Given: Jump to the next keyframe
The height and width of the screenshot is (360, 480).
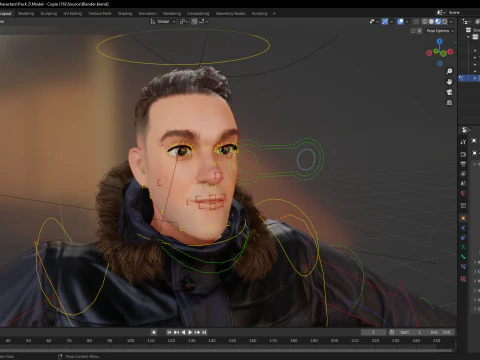Looking at the screenshot, I should pyautogui.click(x=197, y=332).
